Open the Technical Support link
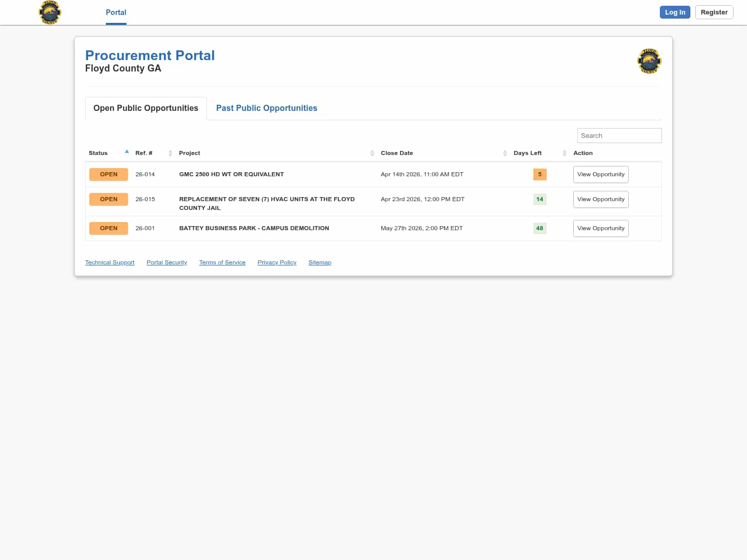 pos(109,262)
